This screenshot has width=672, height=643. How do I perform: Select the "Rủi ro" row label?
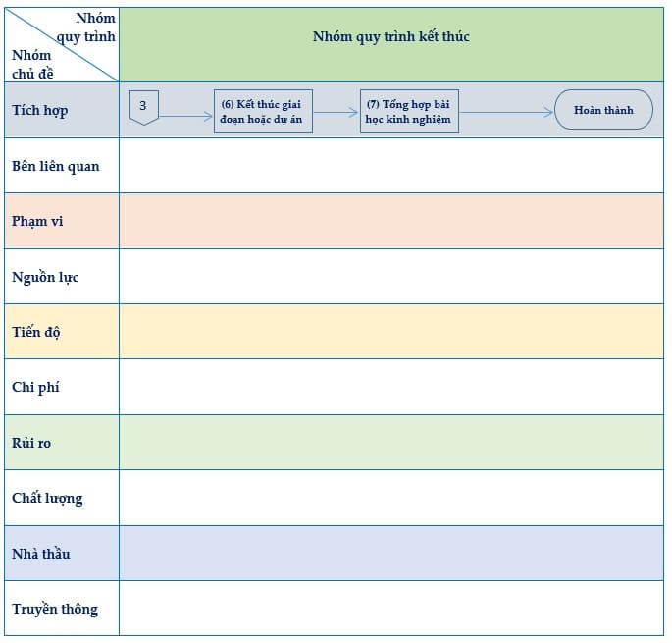point(31,443)
